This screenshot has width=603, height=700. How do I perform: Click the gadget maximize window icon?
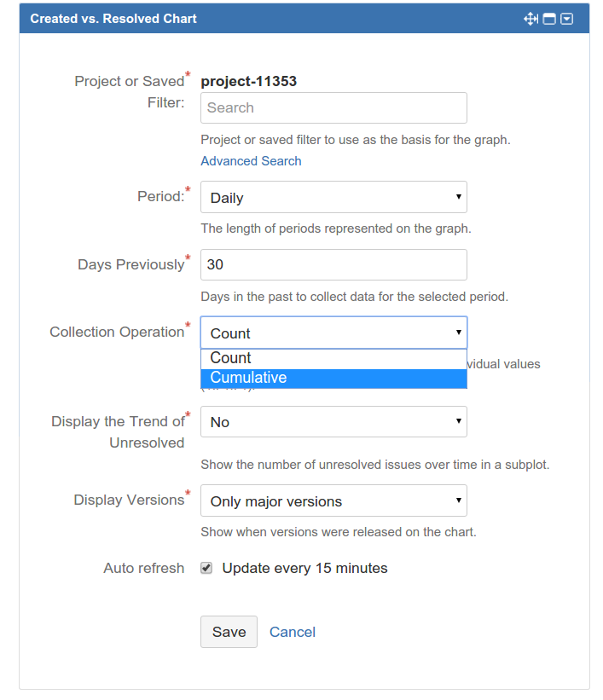coord(549,19)
